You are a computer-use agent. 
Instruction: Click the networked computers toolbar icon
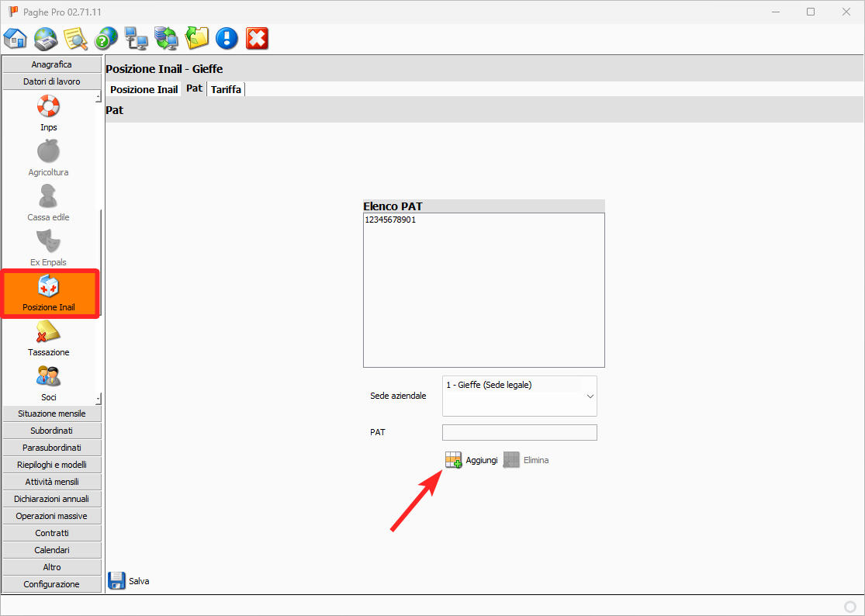tap(137, 38)
